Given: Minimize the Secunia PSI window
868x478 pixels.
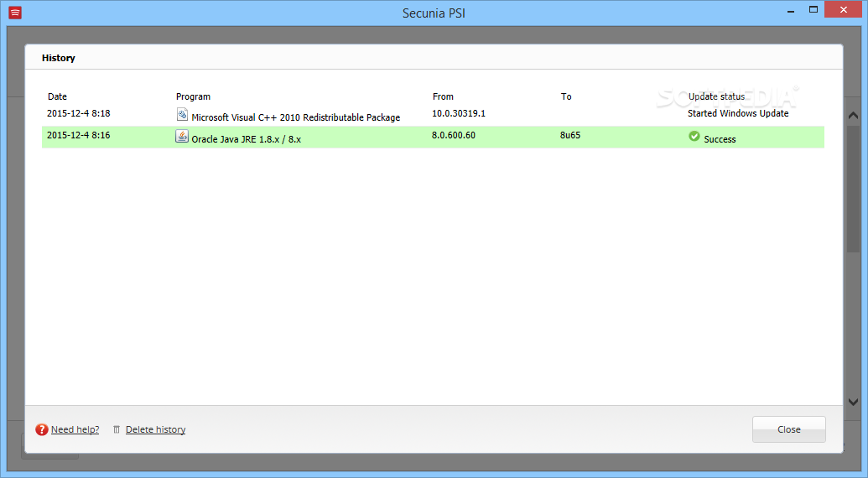Looking at the screenshot, I should tap(791, 11).
